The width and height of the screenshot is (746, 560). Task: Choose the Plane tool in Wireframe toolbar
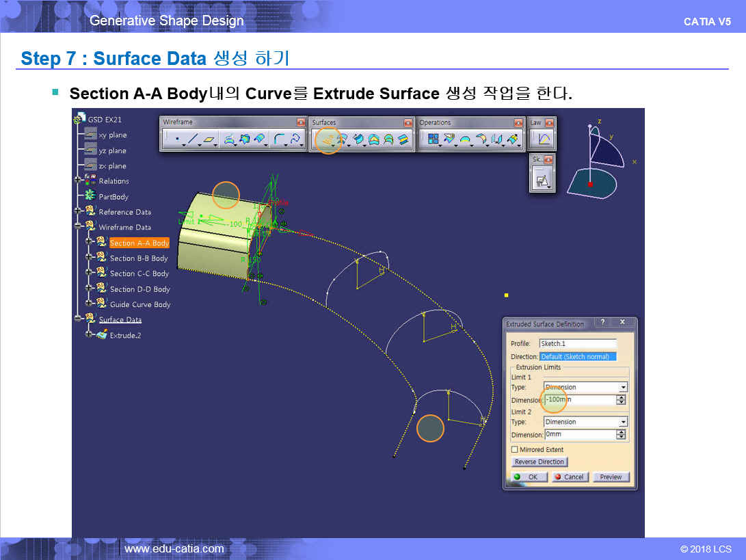click(x=209, y=140)
